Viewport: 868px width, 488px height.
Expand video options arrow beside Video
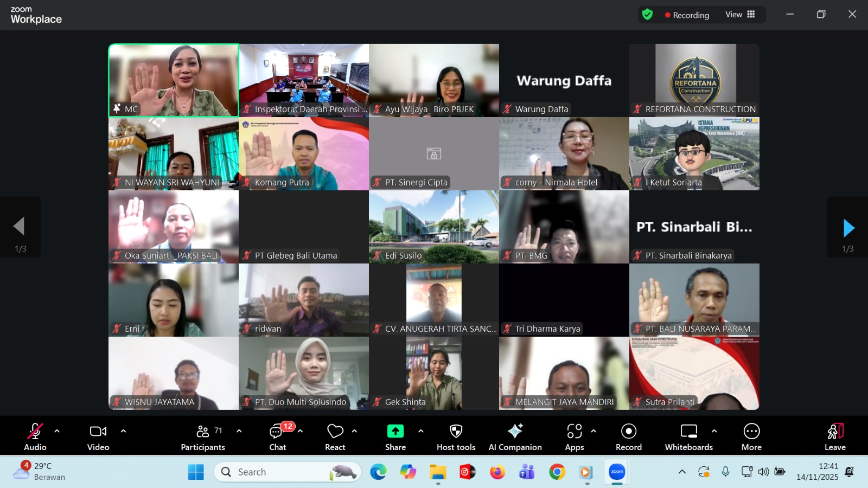tap(123, 432)
